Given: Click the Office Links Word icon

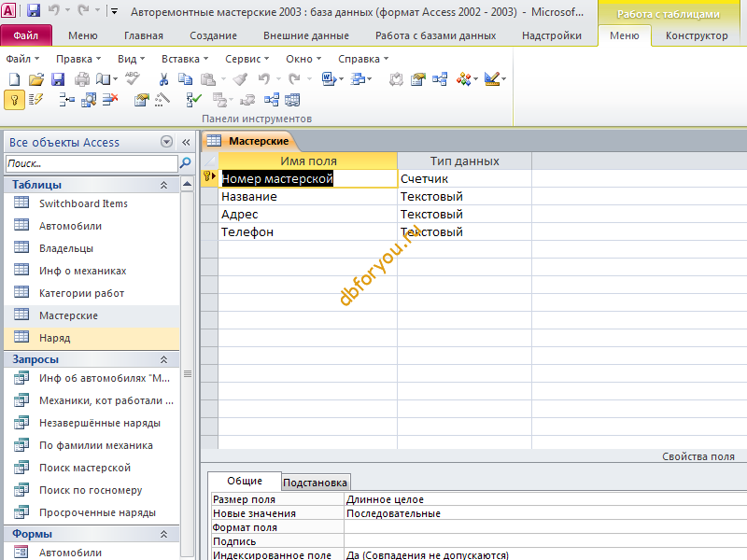Looking at the screenshot, I should pos(329,79).
